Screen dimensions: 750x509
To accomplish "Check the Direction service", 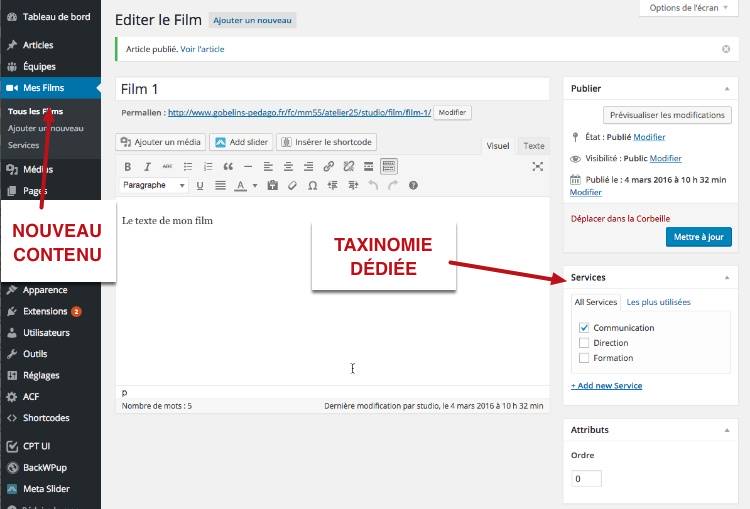I will click(584, 343).
